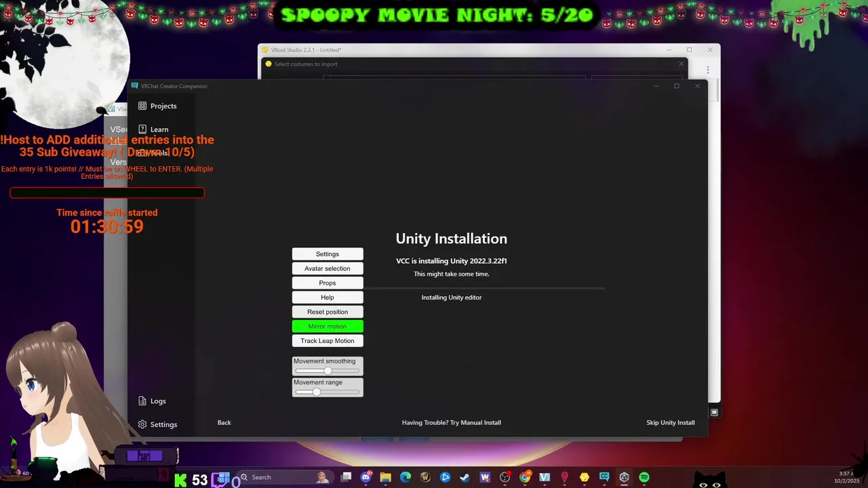Screen dimensions: 868x488
Task: Open World of Warcraft taskbar icon
Action: coord(426,477)
